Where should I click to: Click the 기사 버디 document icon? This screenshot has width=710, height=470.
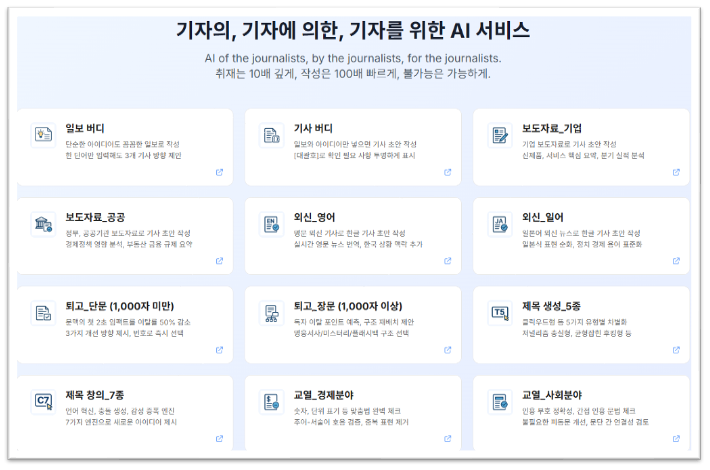[272, 134]
